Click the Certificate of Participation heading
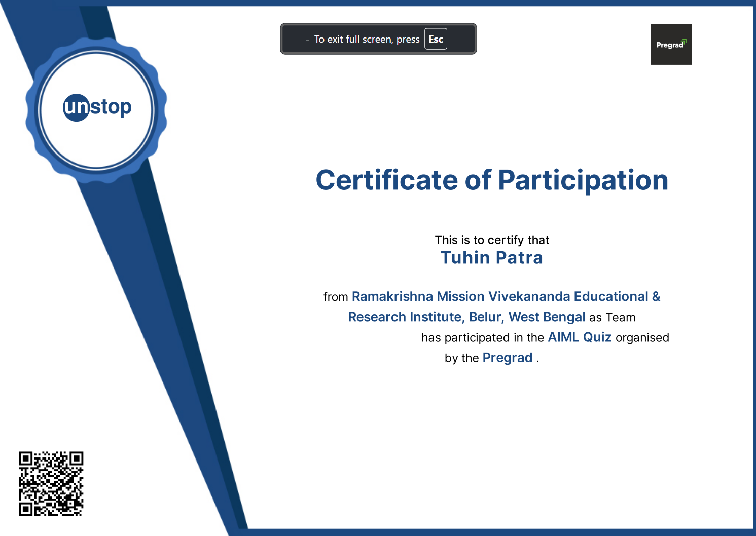 (x=491, y=180)
